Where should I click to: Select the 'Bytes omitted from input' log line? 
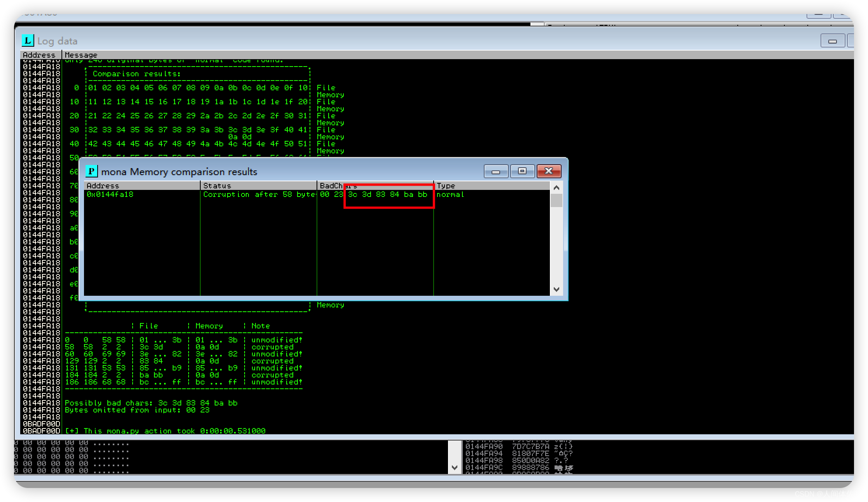137,410
